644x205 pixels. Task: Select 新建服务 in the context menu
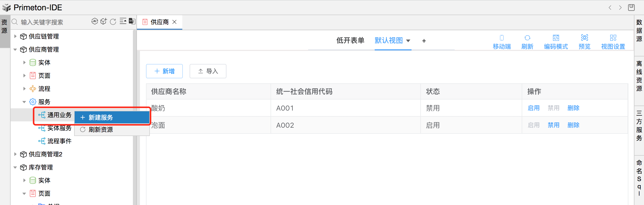coord(112,117)
